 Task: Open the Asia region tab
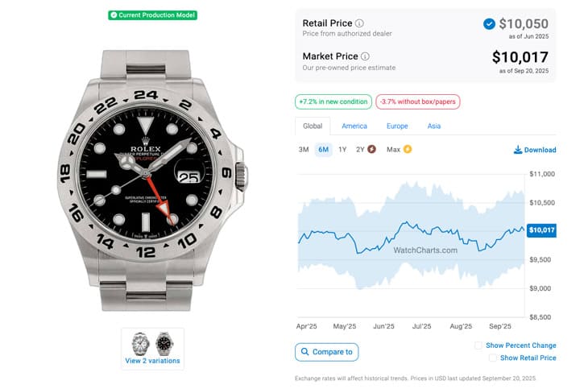point(433,126)
